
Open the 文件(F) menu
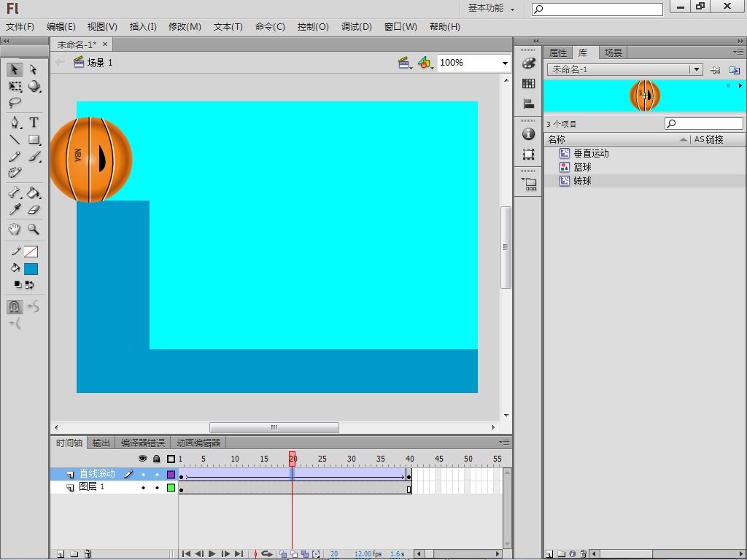click(20, 27)
